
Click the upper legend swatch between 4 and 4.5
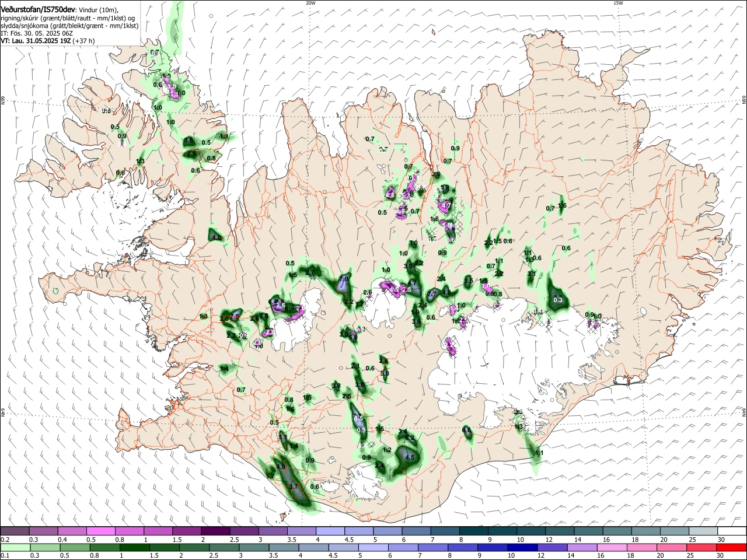pos(330,531)
